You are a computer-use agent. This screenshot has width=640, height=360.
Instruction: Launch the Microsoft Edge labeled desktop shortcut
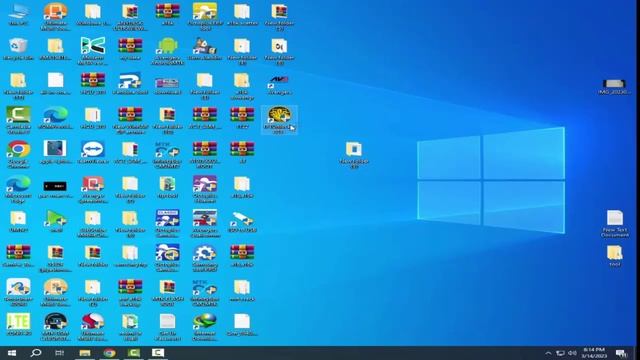[x=18, y=189]
